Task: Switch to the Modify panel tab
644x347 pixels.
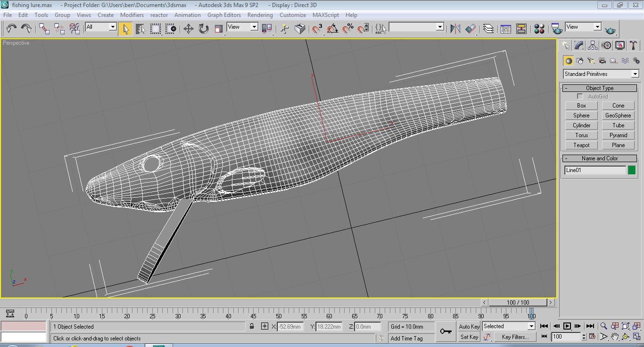Action: point(579,45)
